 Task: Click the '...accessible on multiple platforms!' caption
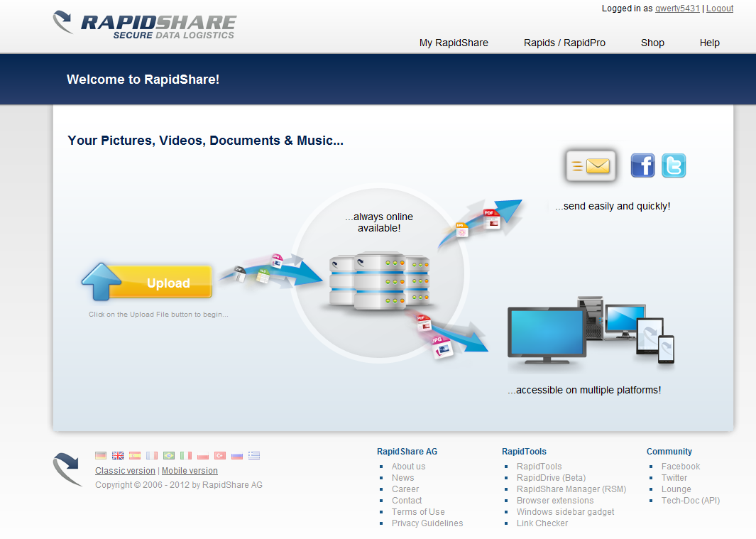click(x=584, y=390)
